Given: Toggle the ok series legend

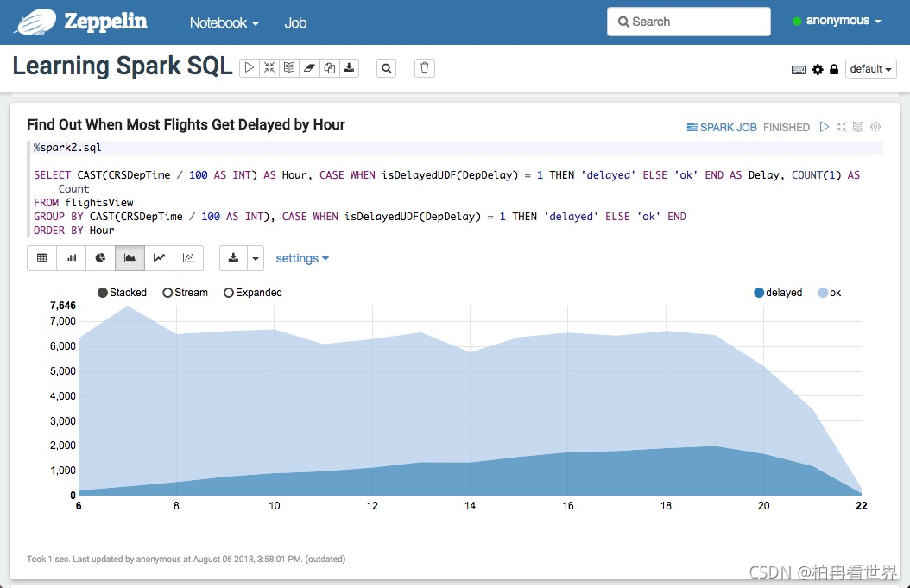Looking at the screenshot, I should pyautogui.click(x=830, y=293).
